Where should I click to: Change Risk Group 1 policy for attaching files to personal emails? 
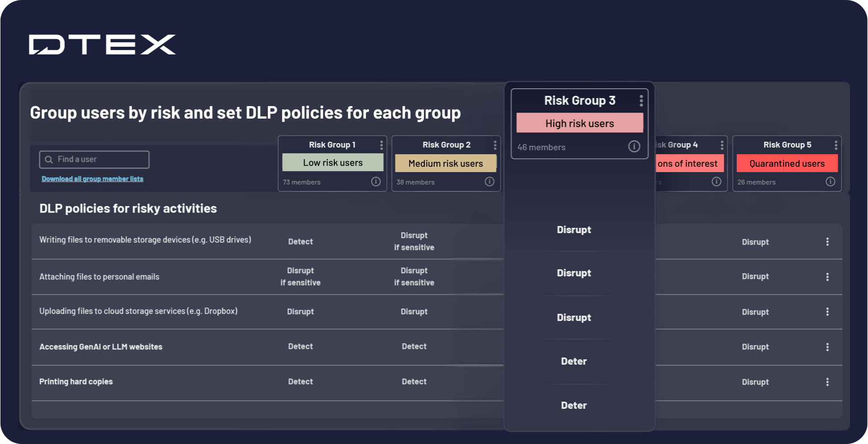[300, 276]
